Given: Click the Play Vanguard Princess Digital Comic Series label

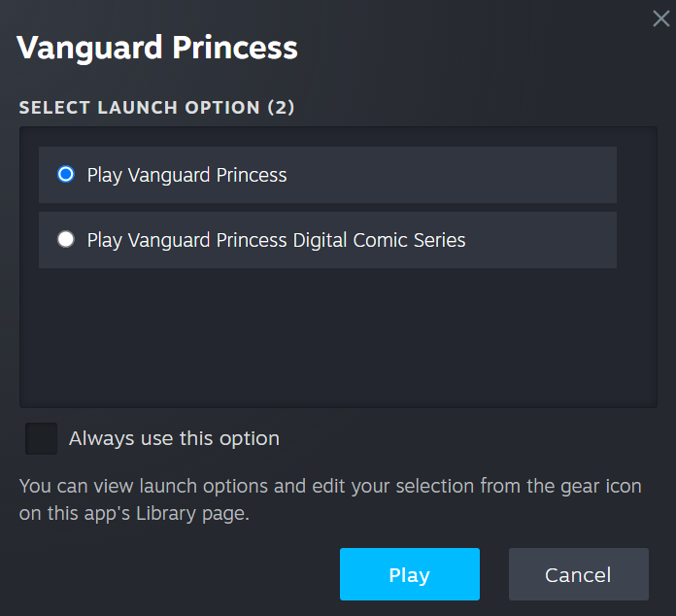Looking at the screenshot, I should [x=276, y=240].
